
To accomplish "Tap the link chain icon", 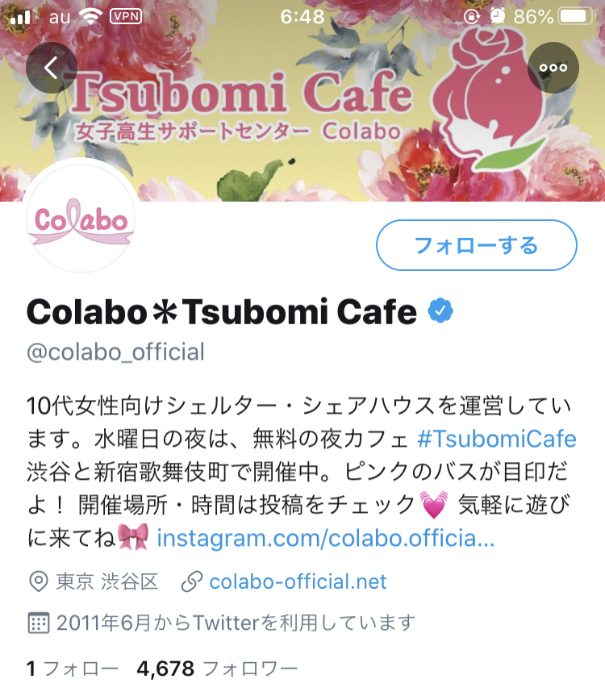I will tap(191, 581).
